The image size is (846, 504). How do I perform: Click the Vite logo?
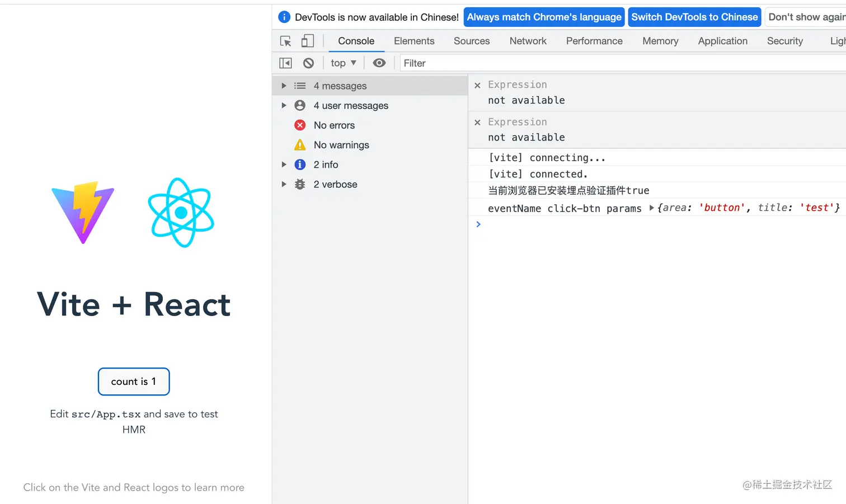coord(83,213)
